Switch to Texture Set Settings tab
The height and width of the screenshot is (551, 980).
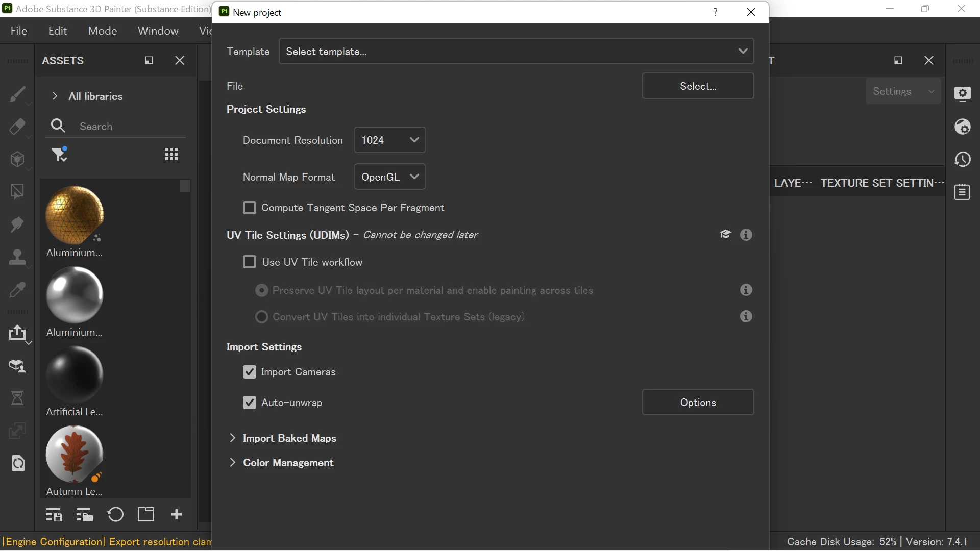882,183
